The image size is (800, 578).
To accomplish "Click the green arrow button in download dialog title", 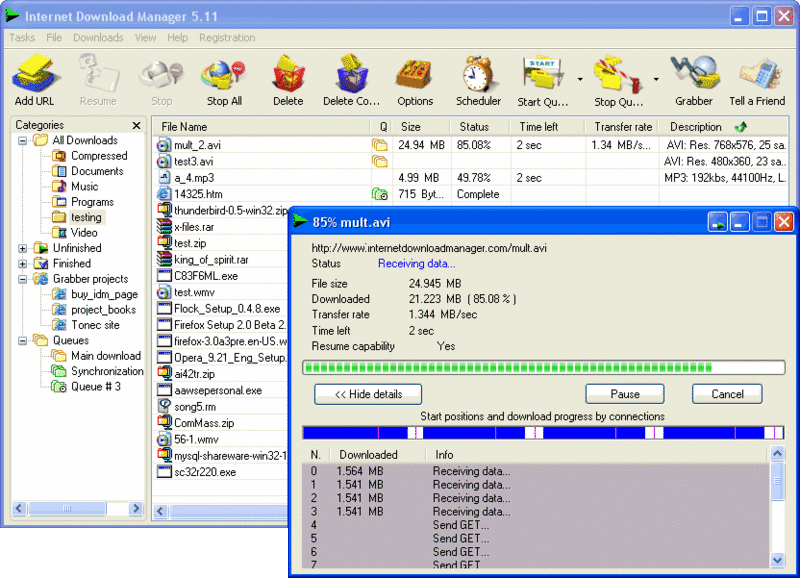I will (717, 222).
